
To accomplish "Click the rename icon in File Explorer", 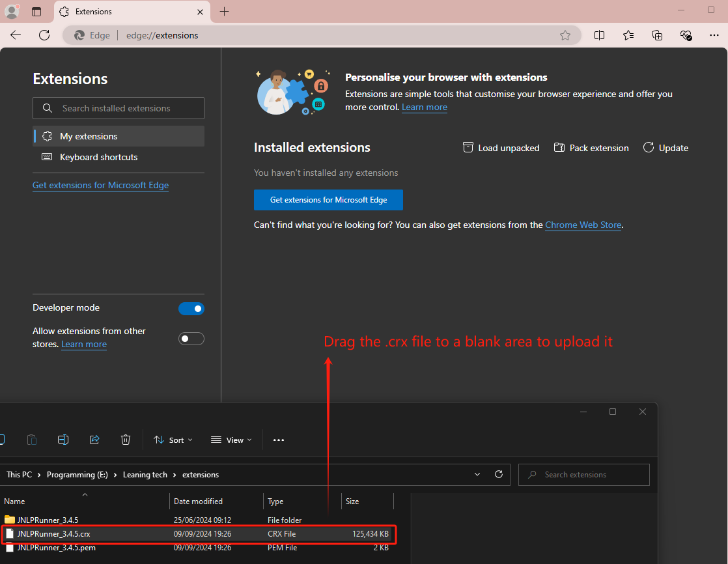I will point(63,440).
